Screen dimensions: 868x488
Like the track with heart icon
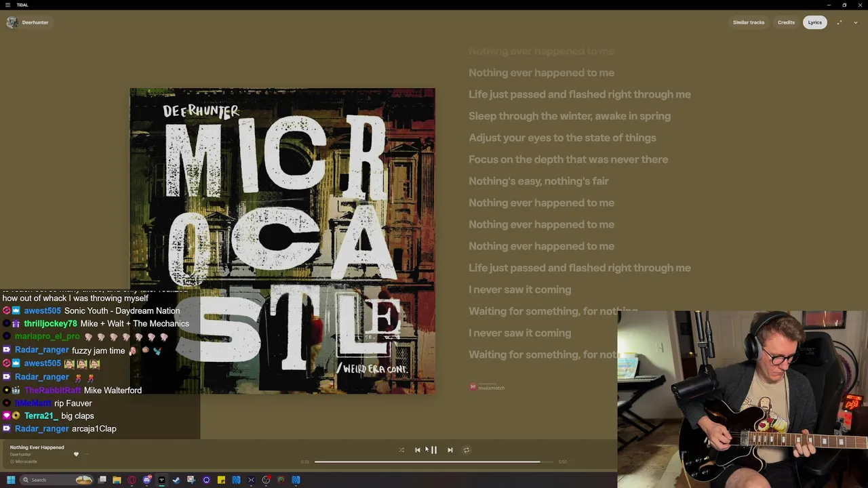point(76,454)
